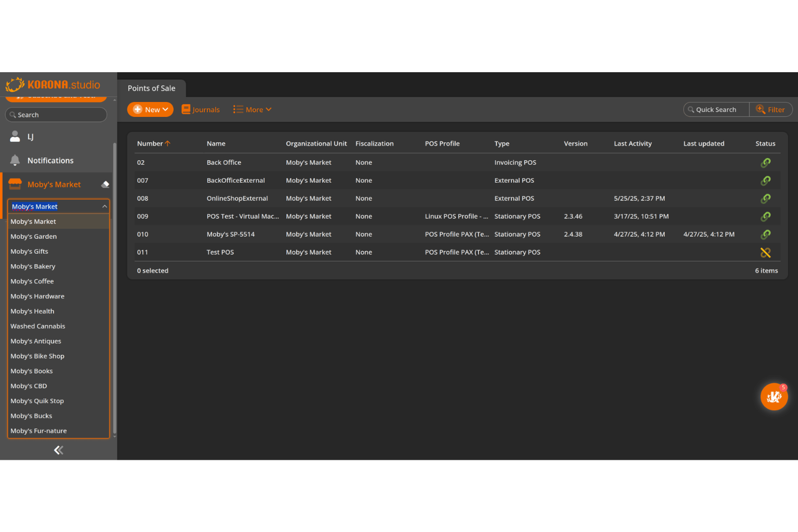Pick Moby's Hardware from the list
This screenshot has width=798, height=532.
pyautogui.click(x=59, y=296)
